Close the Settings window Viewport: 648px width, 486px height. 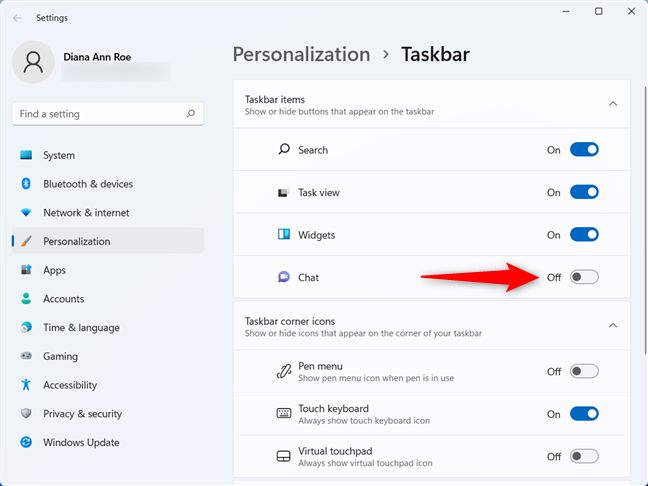[631, 12]
